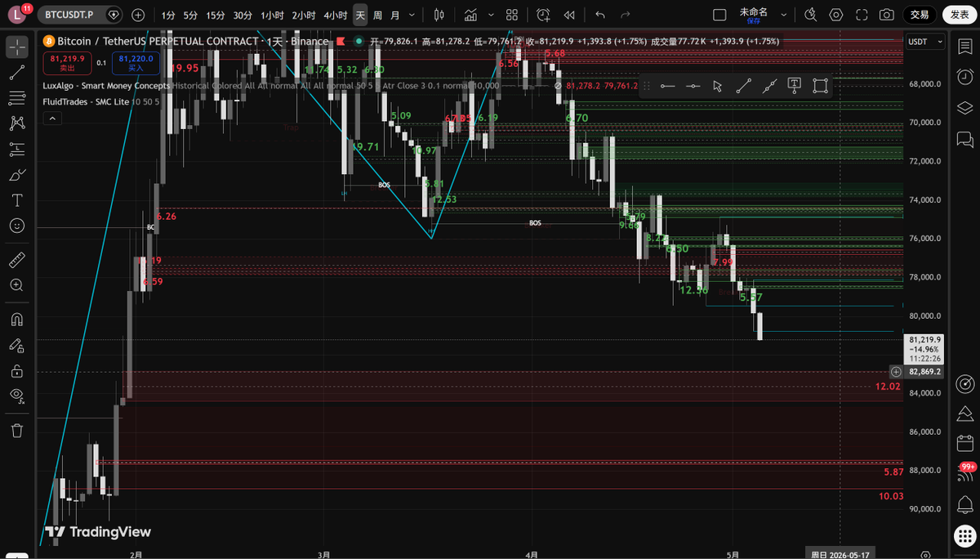Select the 月 monthly interval
Image resolution: width=980 pixels, height=559 pixels.
(395, 15)
